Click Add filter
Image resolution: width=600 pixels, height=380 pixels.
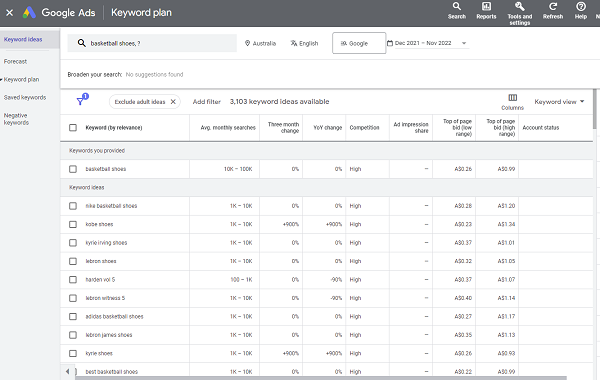[207, 102]
